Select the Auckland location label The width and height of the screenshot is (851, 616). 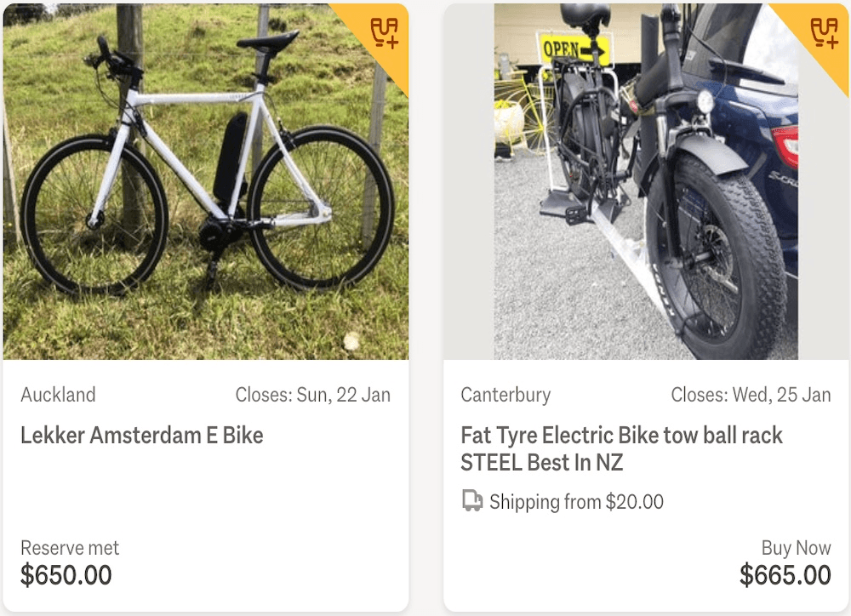point(58,395)
